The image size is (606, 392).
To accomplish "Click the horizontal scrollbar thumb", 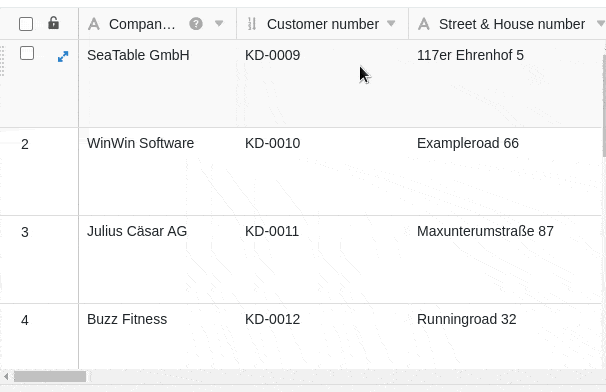I will coord(50,376).
